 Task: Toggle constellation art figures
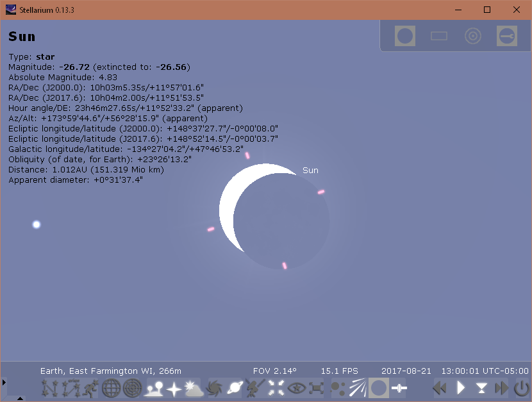[x=90, y=388]
